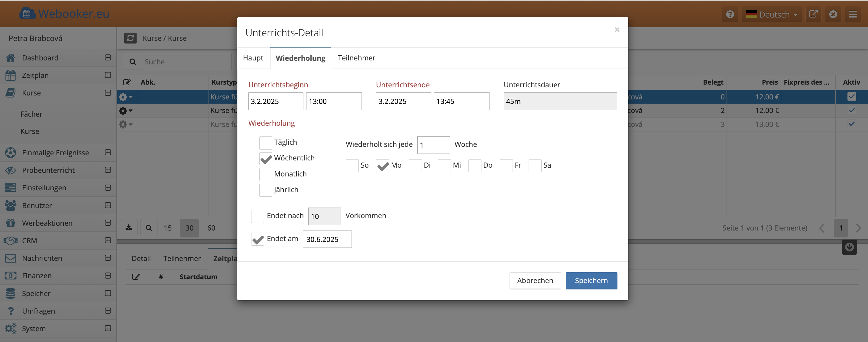
Task: Open the Deutsch language dropdown
Action: (772, 14)
